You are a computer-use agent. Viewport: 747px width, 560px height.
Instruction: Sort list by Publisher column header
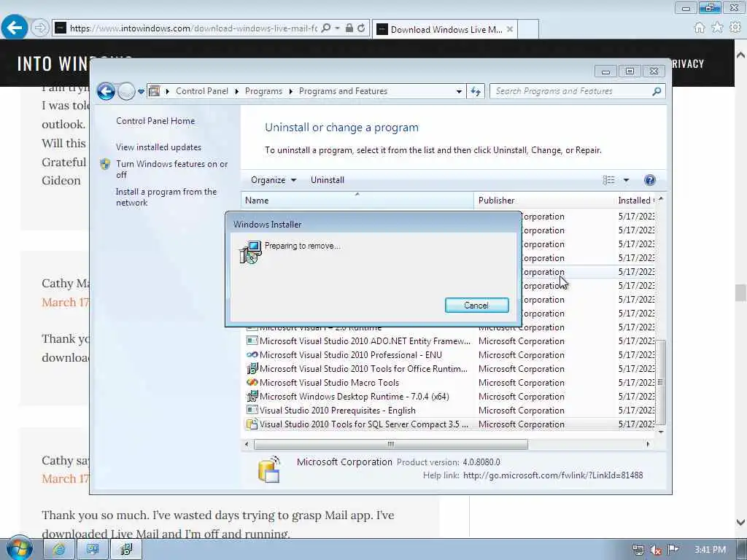pyautogui.click(x=544, y=200)
